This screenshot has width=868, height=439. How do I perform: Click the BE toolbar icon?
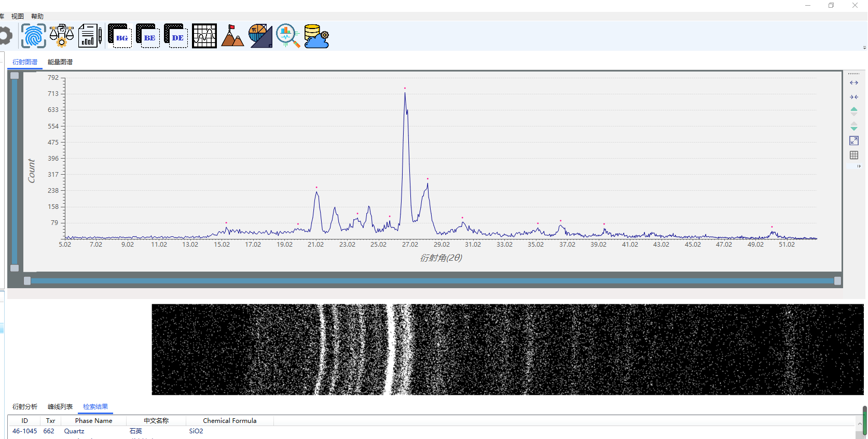148,36
